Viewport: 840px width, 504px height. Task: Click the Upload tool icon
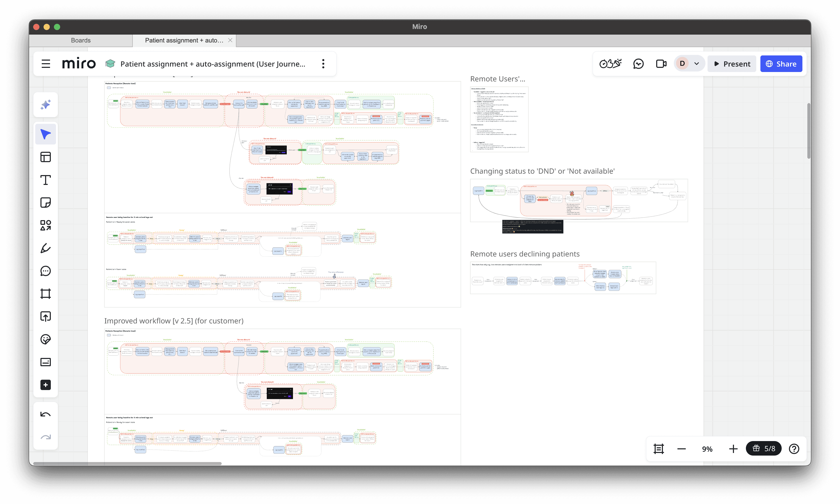[x=46, y=316]
